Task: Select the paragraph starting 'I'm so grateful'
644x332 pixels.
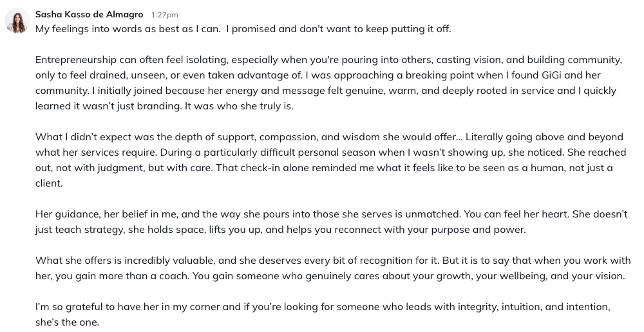Action: tap(323, 315)
